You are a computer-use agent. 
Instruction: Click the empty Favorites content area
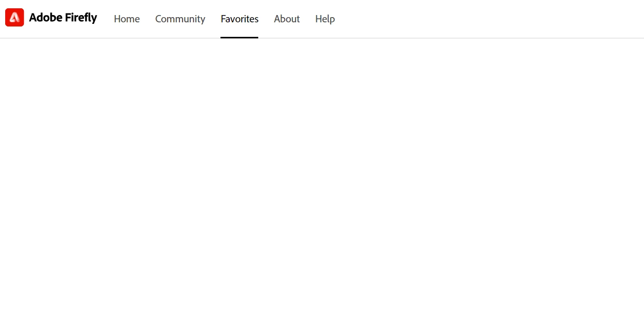click(x=322, y=176)
